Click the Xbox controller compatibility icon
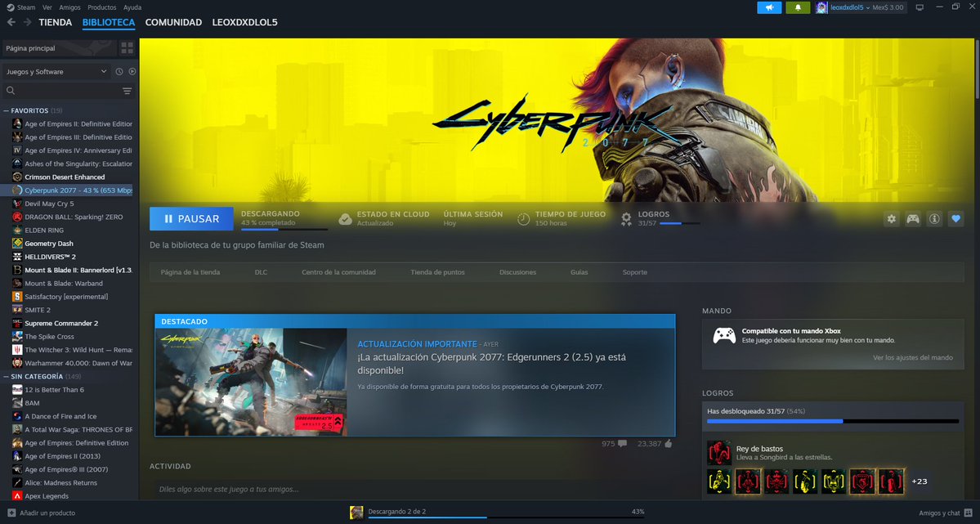 click(724, 336)
